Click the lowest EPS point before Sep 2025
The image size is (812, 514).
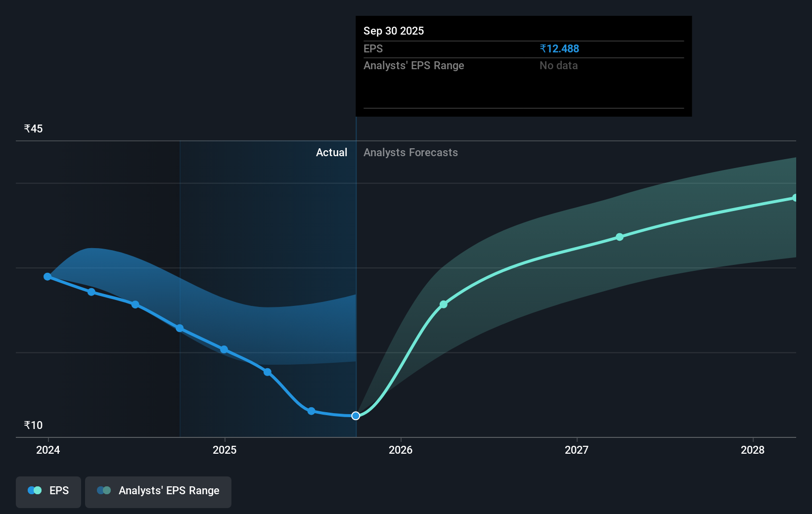click(311, 411)
